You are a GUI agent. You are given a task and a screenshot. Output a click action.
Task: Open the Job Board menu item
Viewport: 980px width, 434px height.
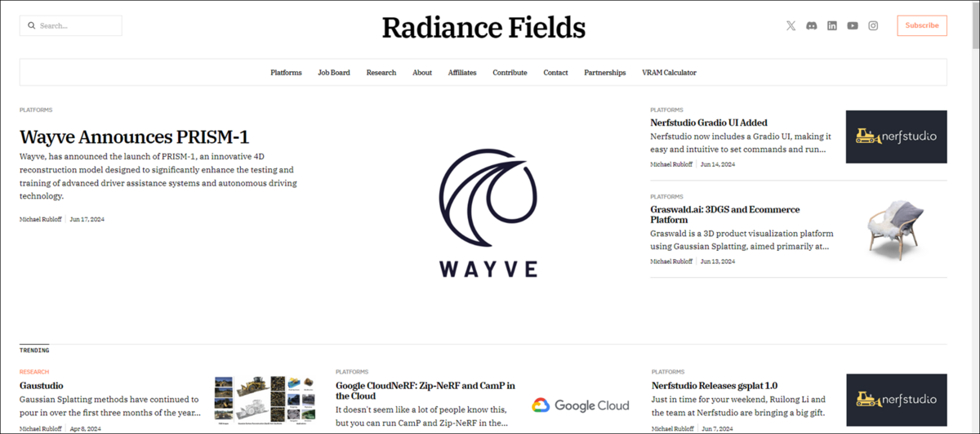pos(334,73)
